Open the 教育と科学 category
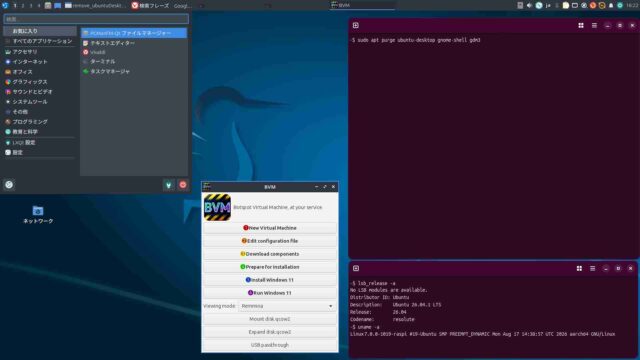This screenshot has width=640, height=360. [x=40, y=132]
